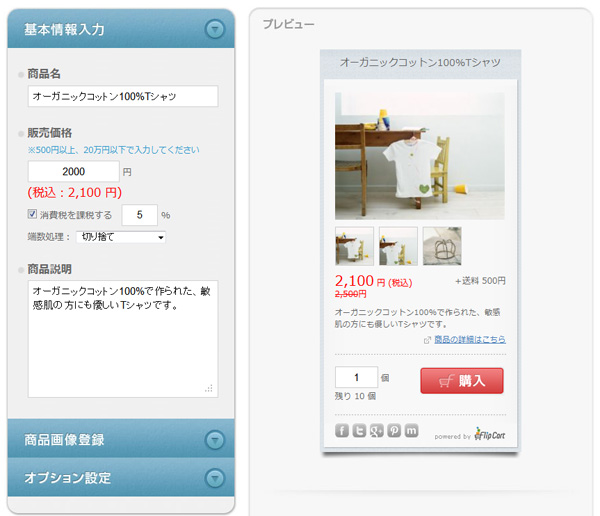Collapse the 基本情報入力 section
Image resolution: width=600 pixels, height=516 pixels.
coord(215,30)
